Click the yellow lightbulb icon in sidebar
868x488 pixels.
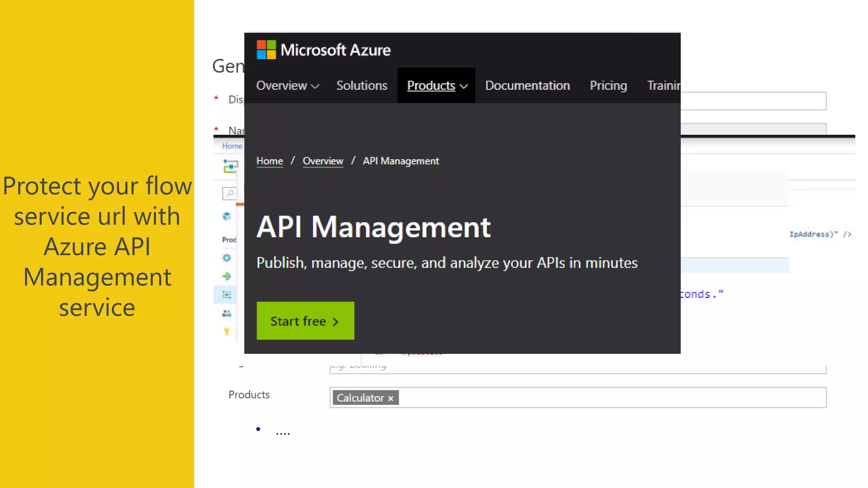coord(227,332)
